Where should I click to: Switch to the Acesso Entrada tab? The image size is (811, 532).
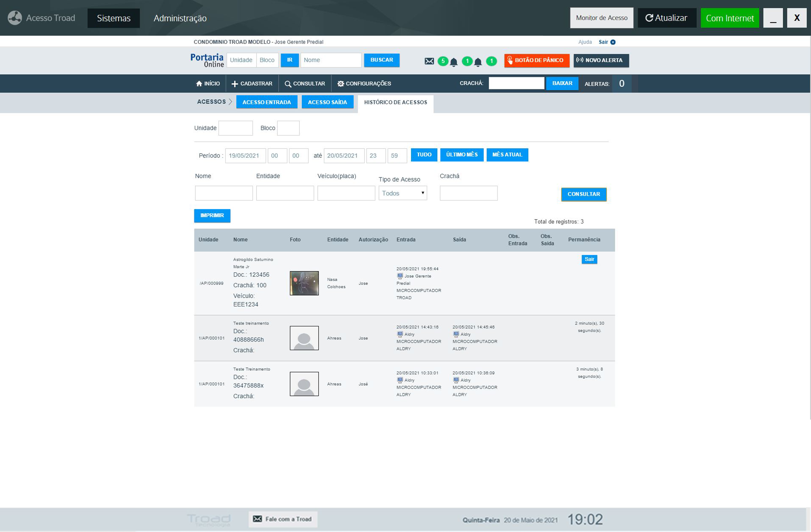(267, 102)
